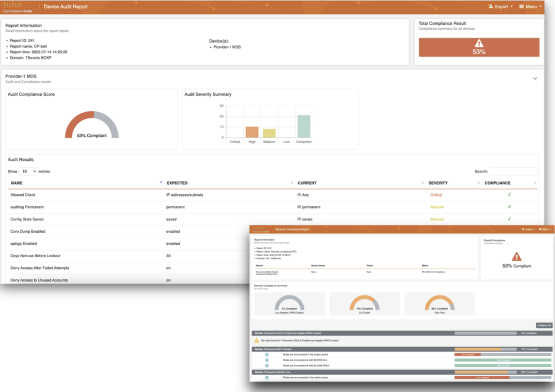Open the Menu in Security Compliance Report header
The image size is (555, 392).
(x=543, y=230)
